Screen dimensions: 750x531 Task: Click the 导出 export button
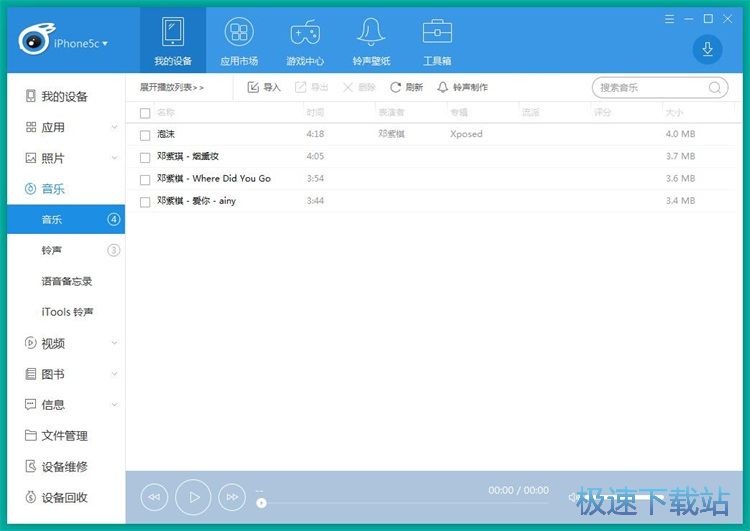click(311, 87)
